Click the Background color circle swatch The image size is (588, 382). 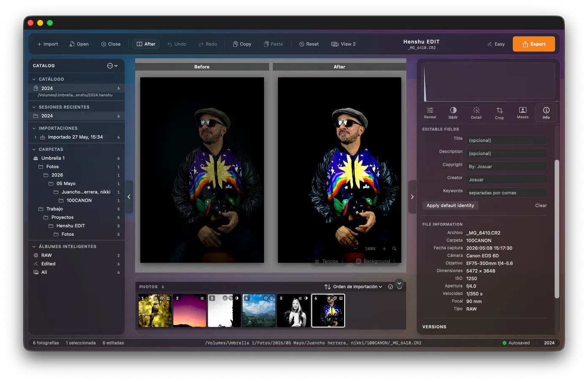(359, 262)
